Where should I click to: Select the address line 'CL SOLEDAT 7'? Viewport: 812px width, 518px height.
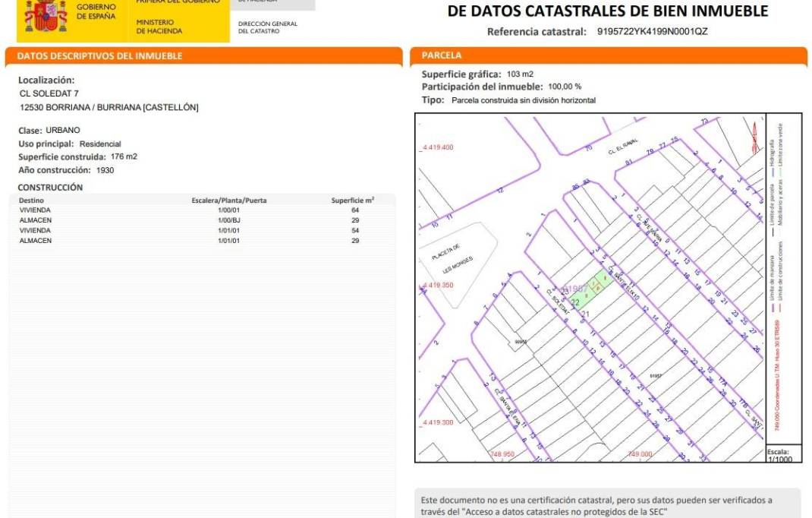click(49, 94)
